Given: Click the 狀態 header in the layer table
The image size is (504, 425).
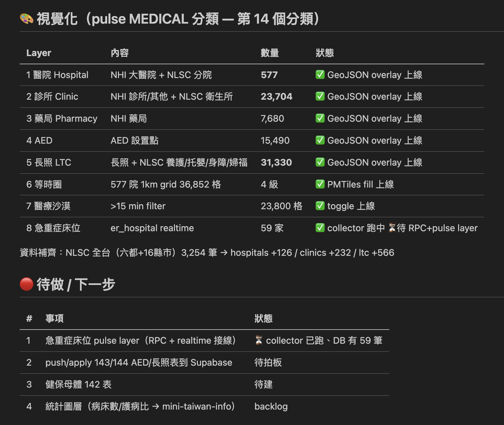Looking at the screenshot, I should [x=324, y=53].
